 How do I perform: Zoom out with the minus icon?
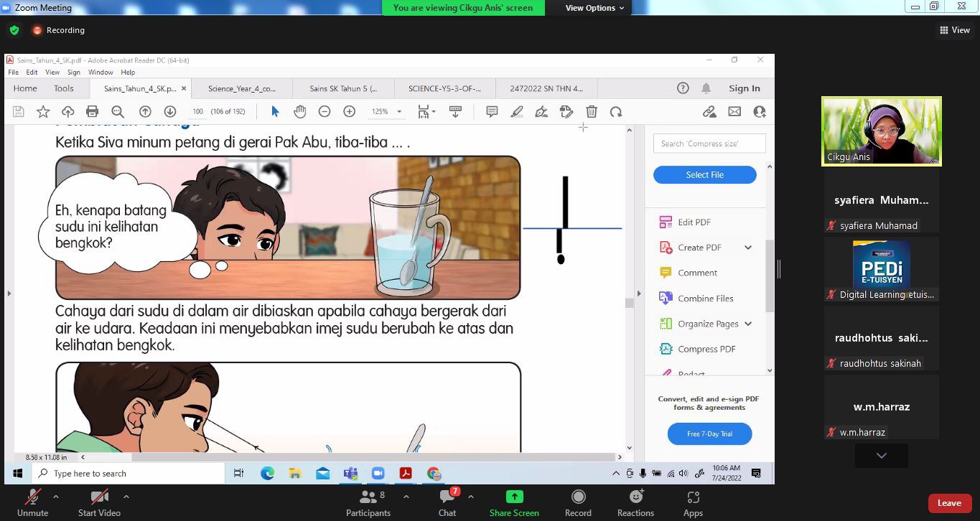(x=325, y=112)
